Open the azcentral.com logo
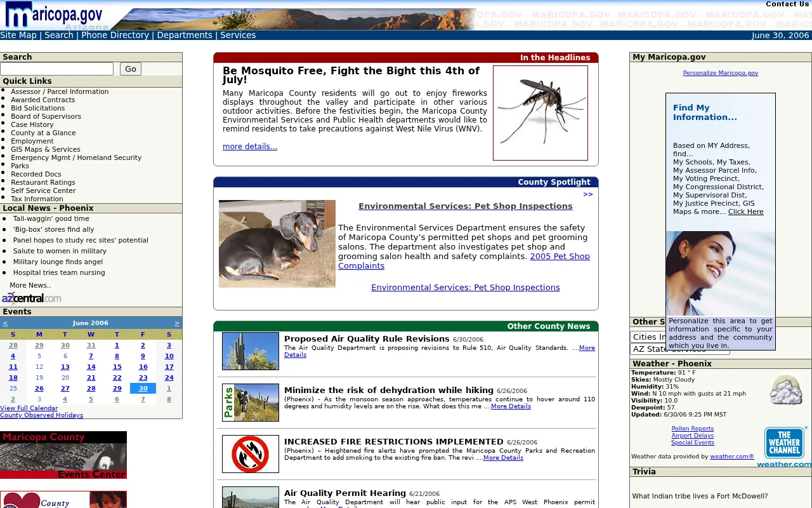Viewport: 812px width, 508px height. [x=32, y=298]
